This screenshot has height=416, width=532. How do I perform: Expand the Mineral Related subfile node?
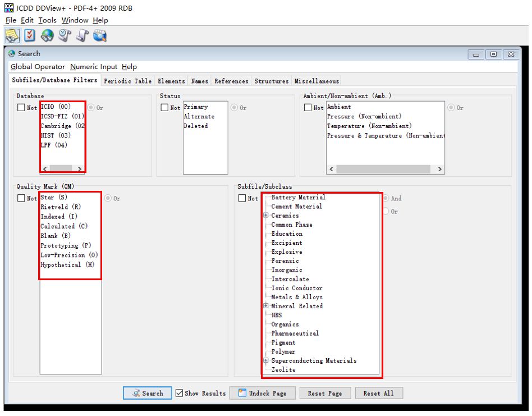(266, 306)
